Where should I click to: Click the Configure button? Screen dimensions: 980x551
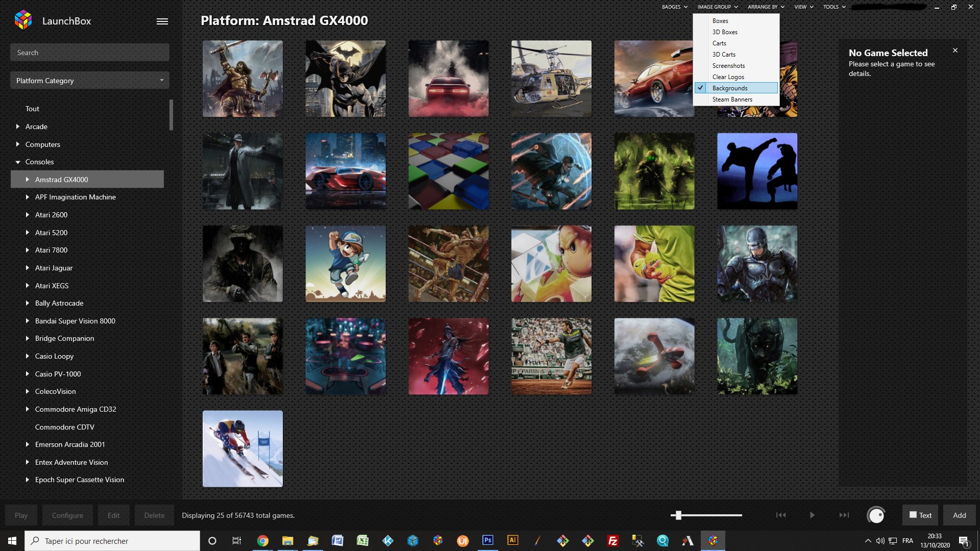pos(67,515)
